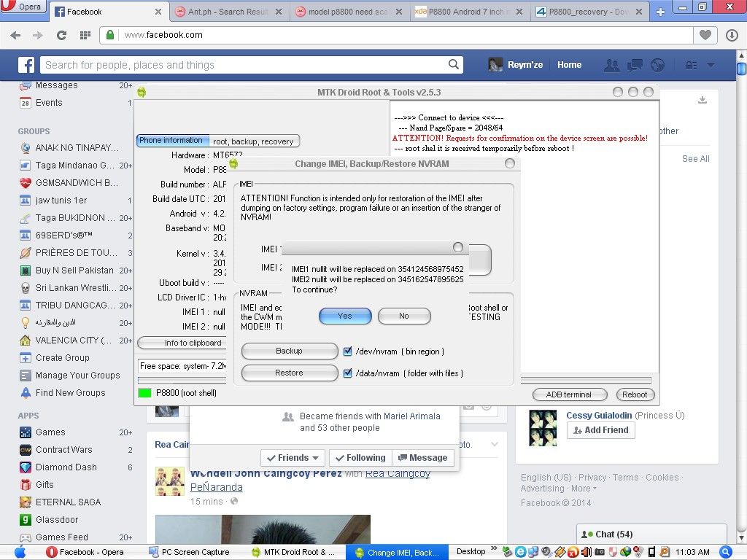
Task: Toggle the /dev/nvram bin region checkbox
Action: pos(348,351)
